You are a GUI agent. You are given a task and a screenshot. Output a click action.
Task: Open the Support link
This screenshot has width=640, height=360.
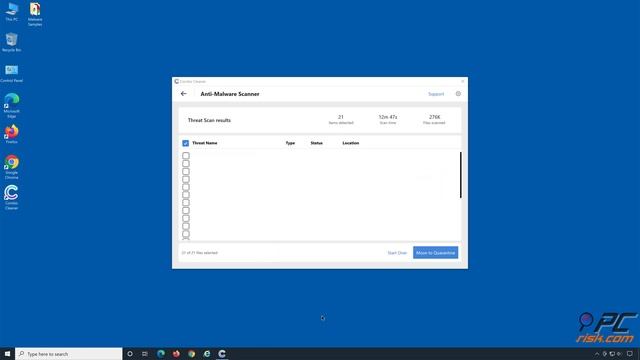pyautogui.click(x=436, y=94)
